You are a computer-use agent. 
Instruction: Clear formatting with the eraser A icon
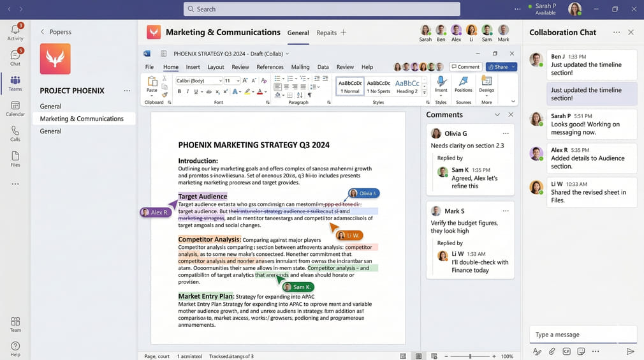[x=264, y=80]
